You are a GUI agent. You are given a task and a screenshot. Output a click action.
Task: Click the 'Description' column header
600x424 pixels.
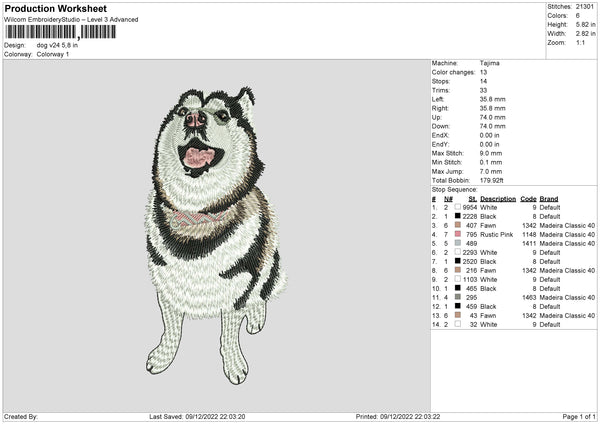[x=498, y=199]
